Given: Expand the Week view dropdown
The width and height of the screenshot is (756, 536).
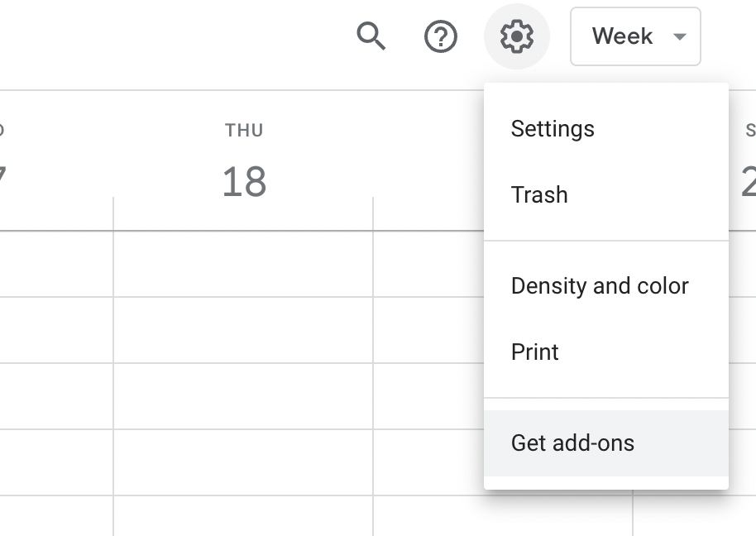Looking at the screenshot, I should [635, 36].
